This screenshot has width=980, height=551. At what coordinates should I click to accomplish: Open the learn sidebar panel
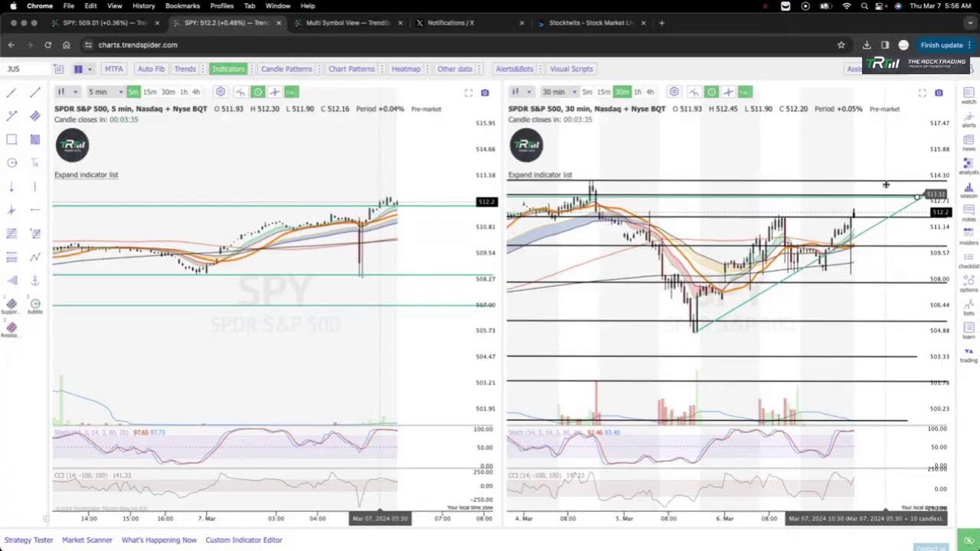(x=969, y=331)
